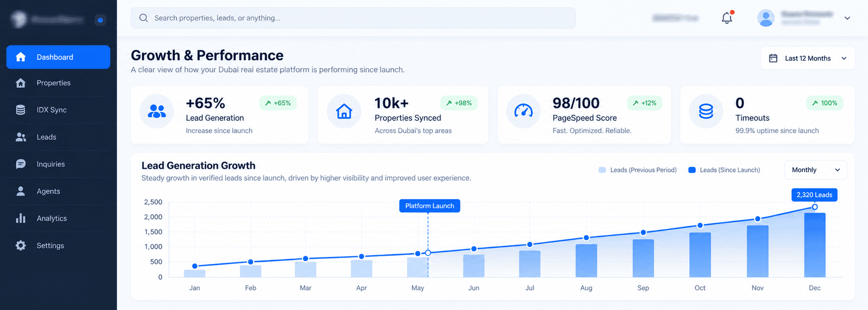868x310 pixels.
Task: Toggle the Leads (Since Launch) legend swatch
Action: point(692,170)
